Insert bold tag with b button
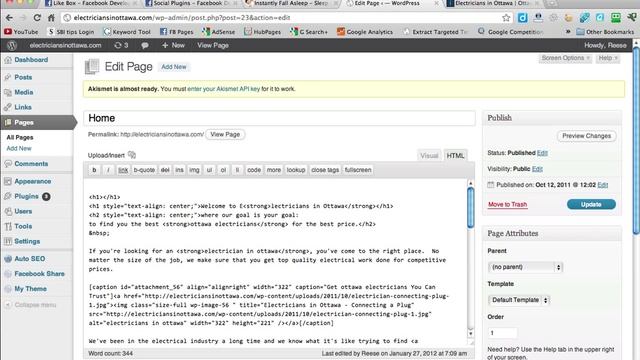 click(94, 170)
